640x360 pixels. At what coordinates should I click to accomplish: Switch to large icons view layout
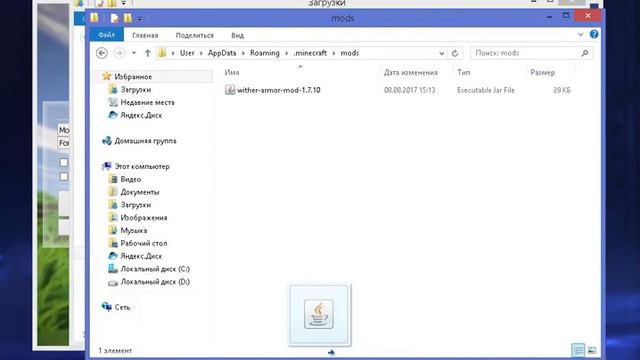coord(592,350)
